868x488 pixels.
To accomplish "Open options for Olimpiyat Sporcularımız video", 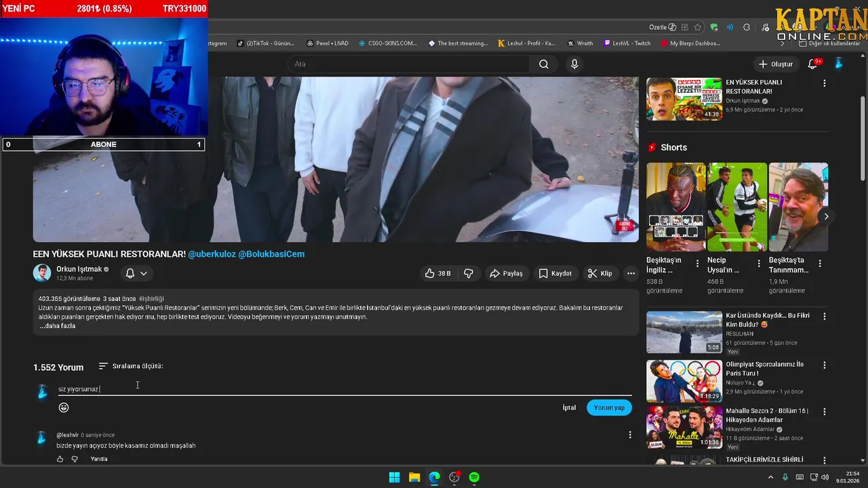I will [825, 365].
